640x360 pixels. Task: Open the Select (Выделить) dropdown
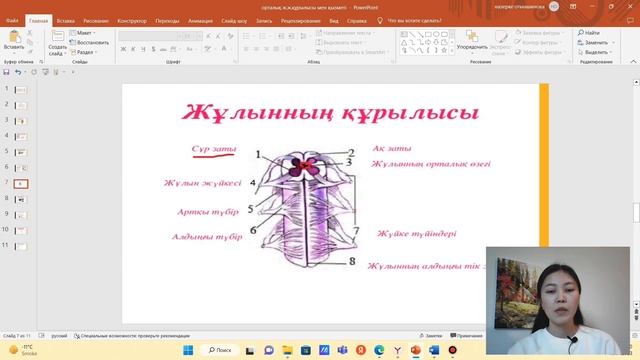point(596,52)
